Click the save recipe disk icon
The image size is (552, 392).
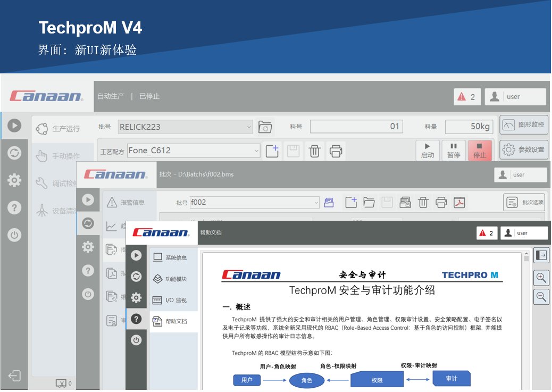[x=293, y=151]
